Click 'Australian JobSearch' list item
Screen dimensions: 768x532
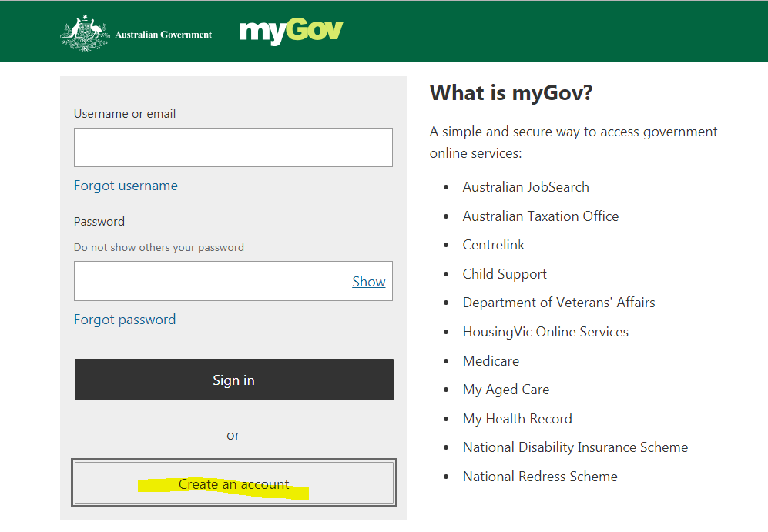525,187
